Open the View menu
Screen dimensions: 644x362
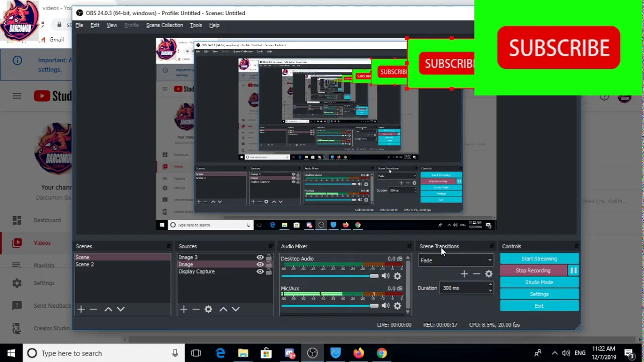coord(112,25)
